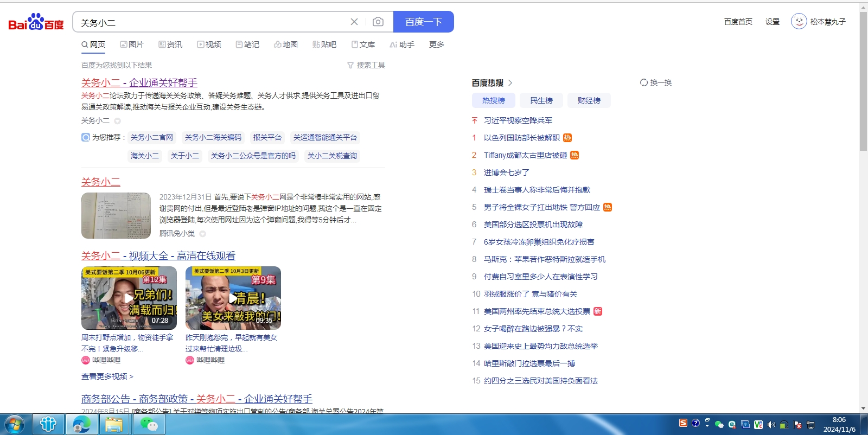Open hot search Tiffany成都太古里店被砸
This screenshot has height=435, width=868.
tap(526, 155)
